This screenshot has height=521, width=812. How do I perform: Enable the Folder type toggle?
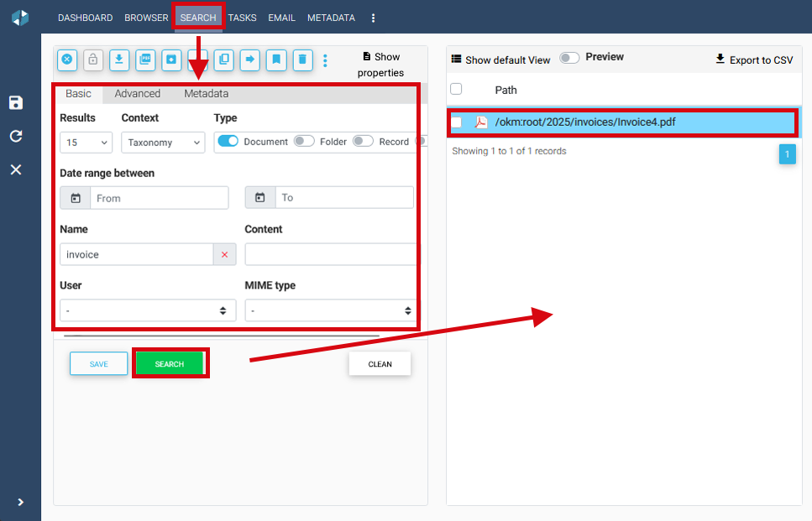click(x=304, y=142)
